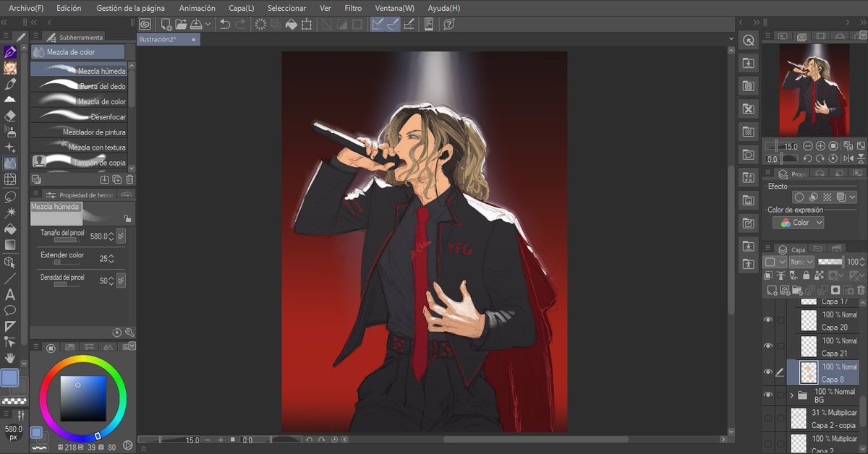Open the blending mode Normal dropdown
868x454 pixels.
point(801,262)
